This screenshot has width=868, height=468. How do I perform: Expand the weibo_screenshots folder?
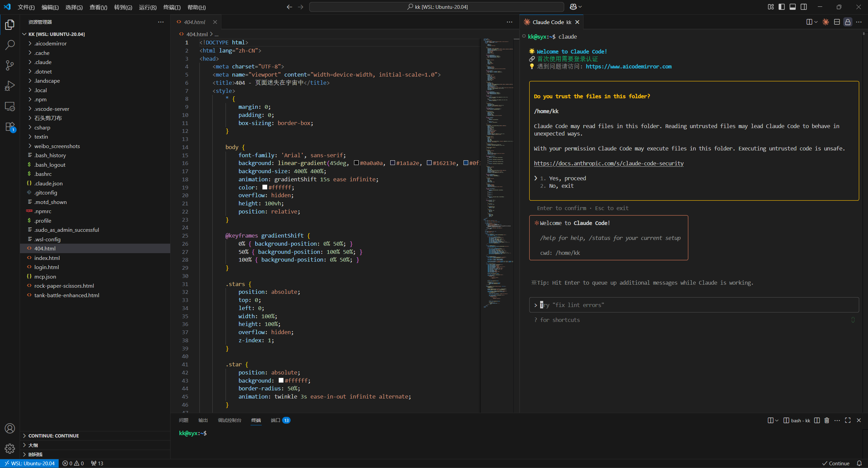click(95, 146)
